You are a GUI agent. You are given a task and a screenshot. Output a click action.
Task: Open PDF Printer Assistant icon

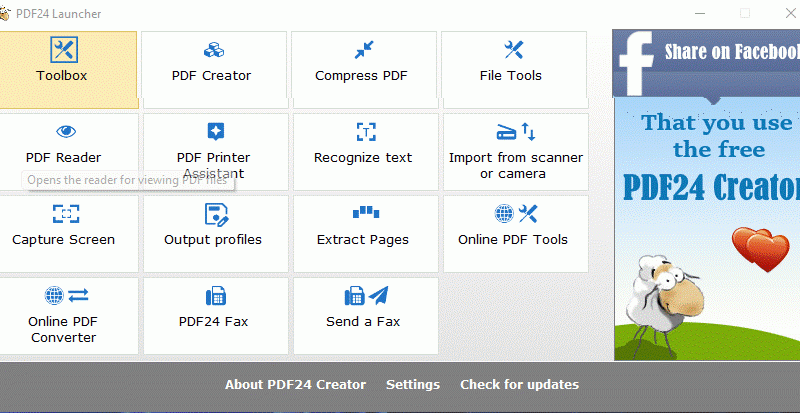pos(215,131)
